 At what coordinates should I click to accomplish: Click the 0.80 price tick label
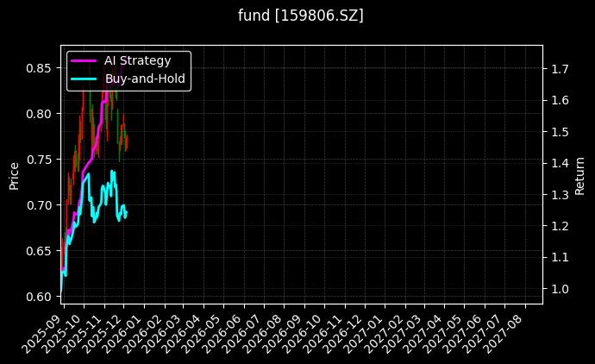[x=38, y=114]
